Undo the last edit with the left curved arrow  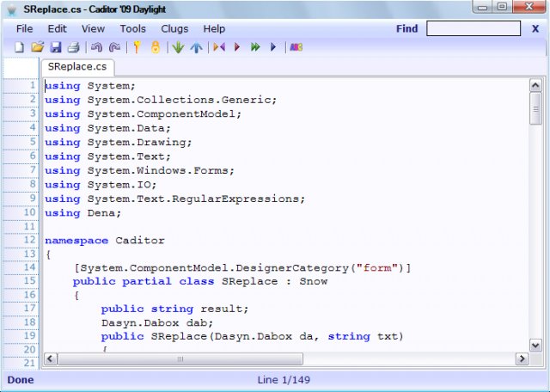96,47
